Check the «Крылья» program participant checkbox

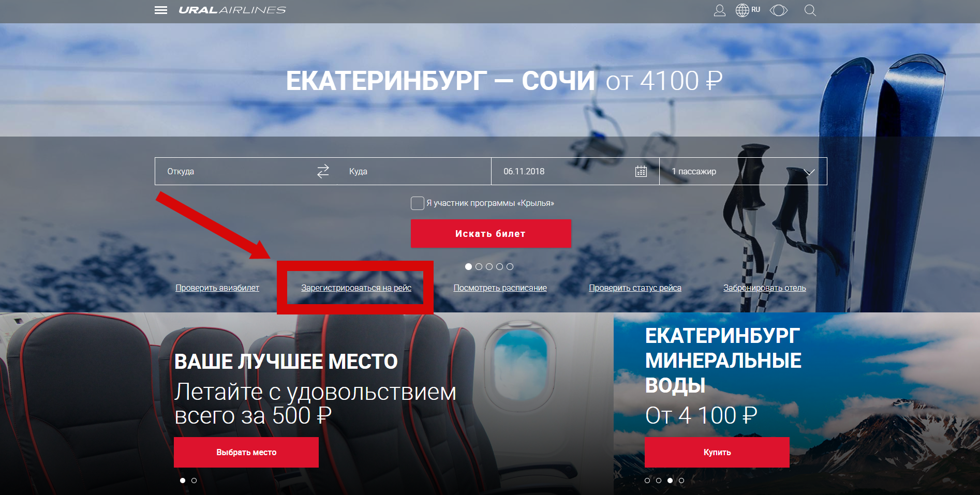coord(418,203)
